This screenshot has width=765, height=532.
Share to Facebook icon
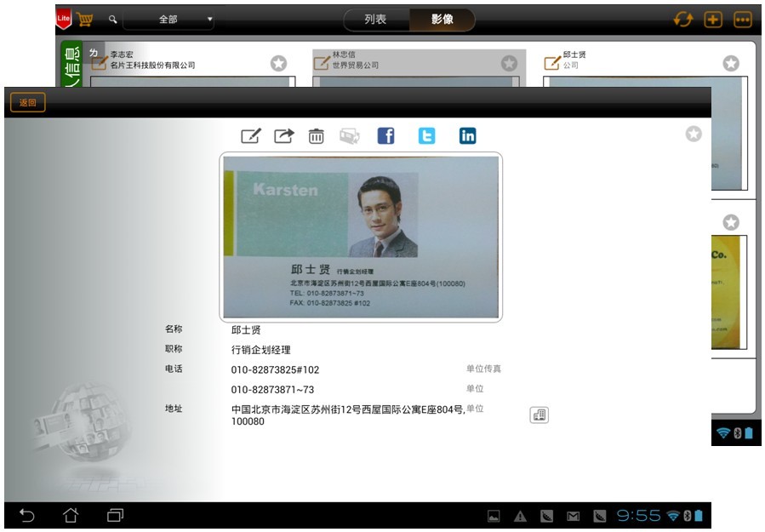385,136
